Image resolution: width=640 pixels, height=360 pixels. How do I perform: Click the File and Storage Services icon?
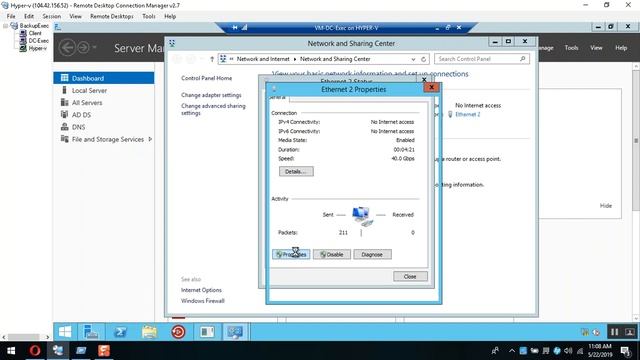[64, 139]
